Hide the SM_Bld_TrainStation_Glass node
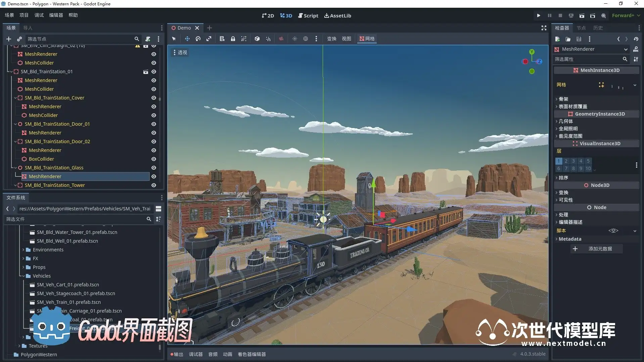 (153, 168)
